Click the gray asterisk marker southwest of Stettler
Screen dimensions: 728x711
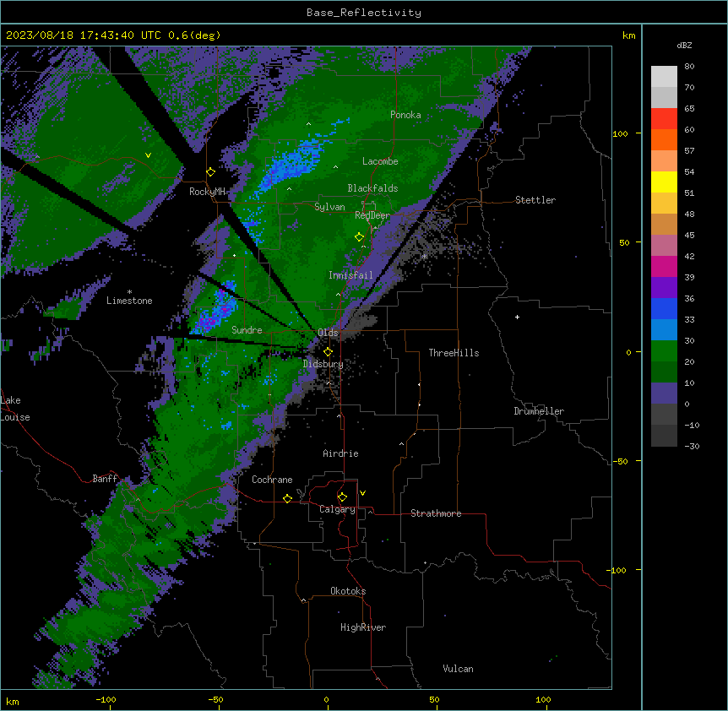pos(424,256)
